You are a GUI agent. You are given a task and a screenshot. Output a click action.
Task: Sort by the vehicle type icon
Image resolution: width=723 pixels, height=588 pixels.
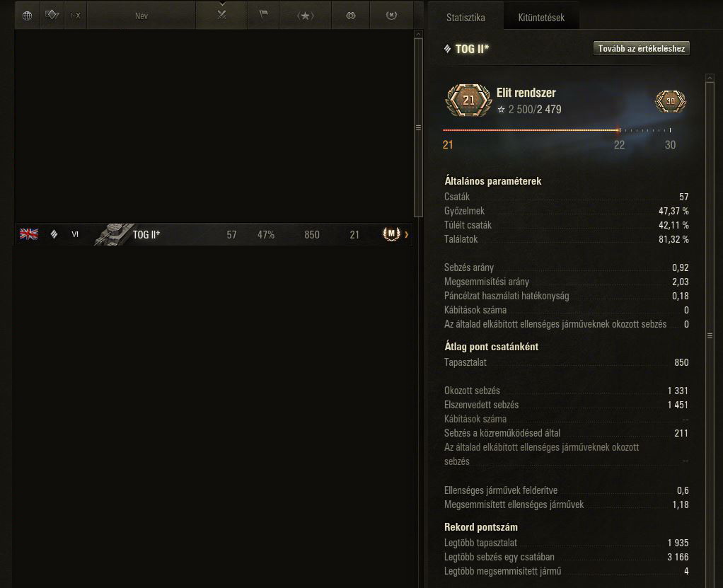(x=52, y=16)
